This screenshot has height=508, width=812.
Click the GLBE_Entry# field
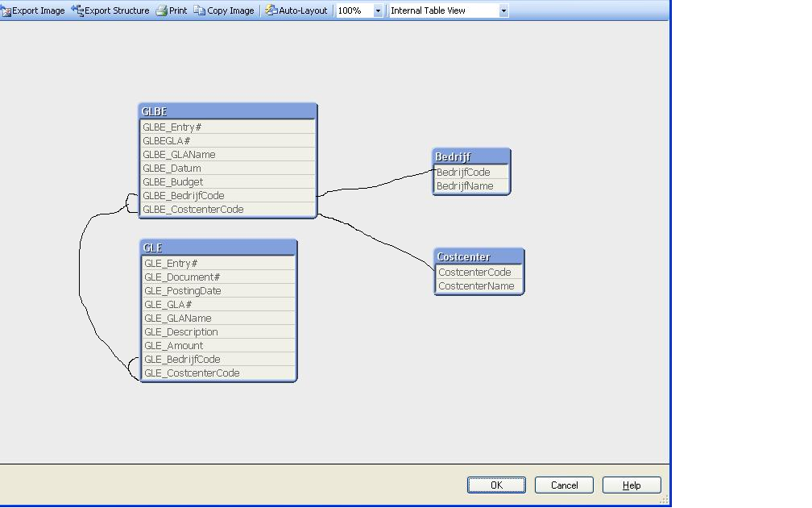coord(228,127)
